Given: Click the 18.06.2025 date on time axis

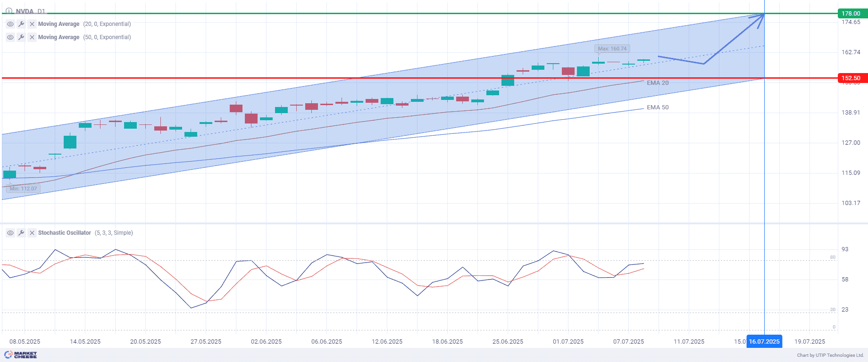Looking at the screenshot, I should (x=447, y=342).
